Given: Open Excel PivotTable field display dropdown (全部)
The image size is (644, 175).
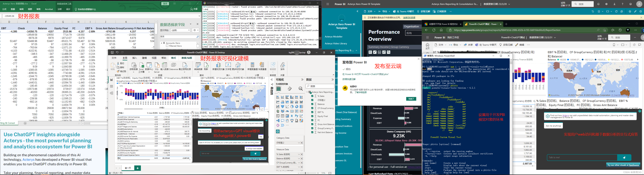Looking at the screenshot, I should (180, 30).
